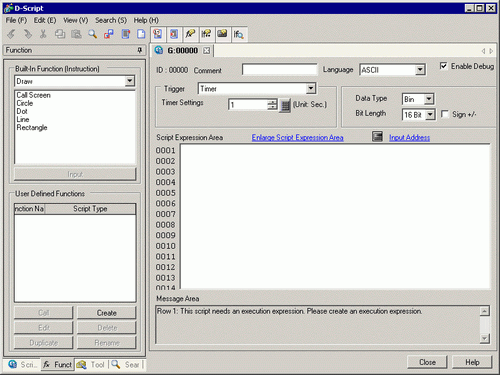Close the G:00000 script tab
500x375 pixels.
(207, 50)
